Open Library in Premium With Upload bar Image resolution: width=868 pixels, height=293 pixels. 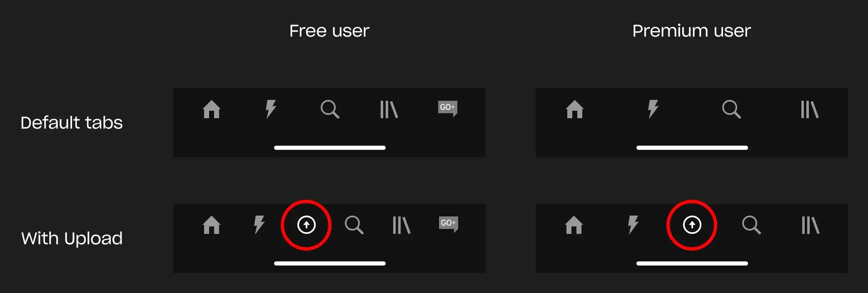(x=811, y=225)
